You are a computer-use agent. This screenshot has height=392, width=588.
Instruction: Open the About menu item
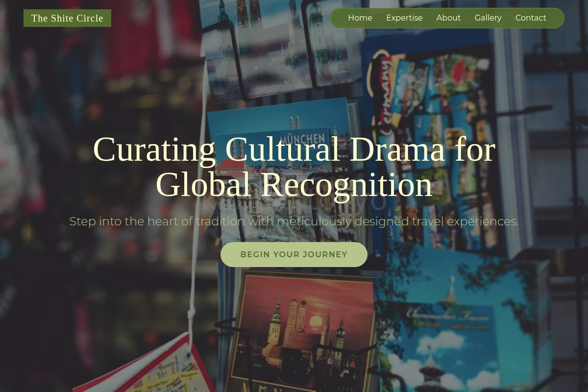tap(448, 18)
